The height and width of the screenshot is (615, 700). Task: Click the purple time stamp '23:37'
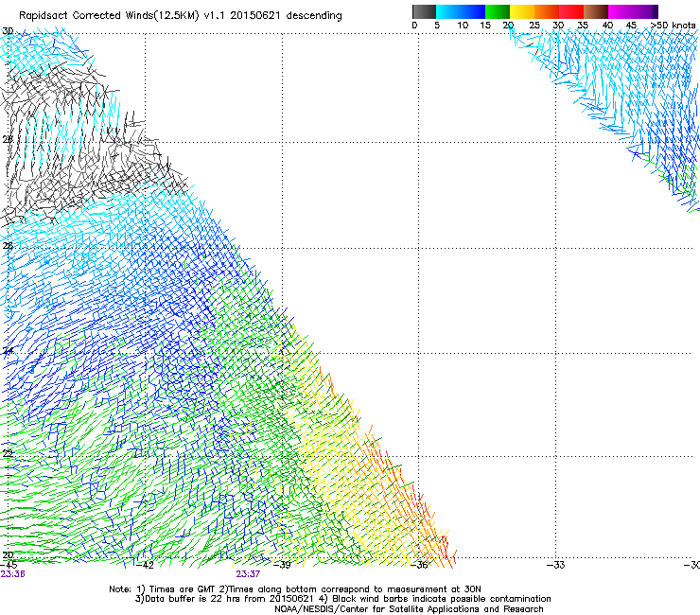point(248,574)
